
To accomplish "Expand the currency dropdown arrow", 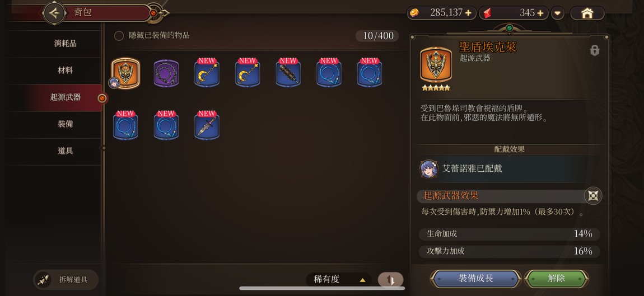I will pos(557,13).
